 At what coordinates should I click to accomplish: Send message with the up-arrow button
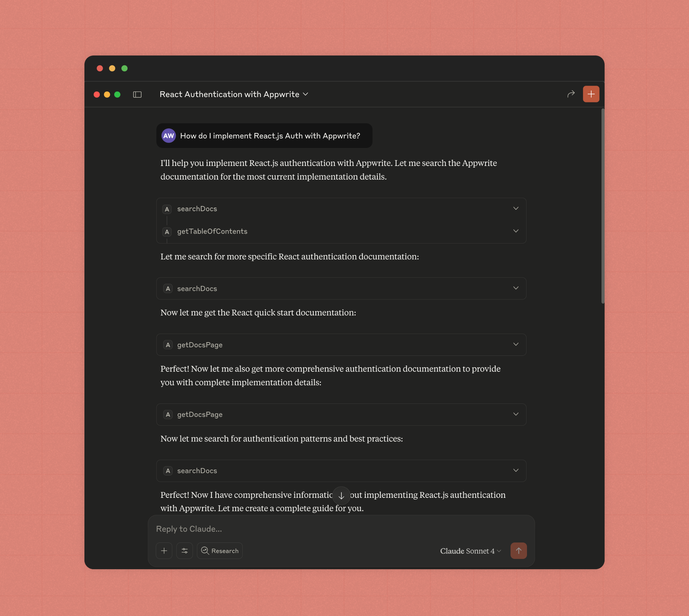[x=518, y=551]
